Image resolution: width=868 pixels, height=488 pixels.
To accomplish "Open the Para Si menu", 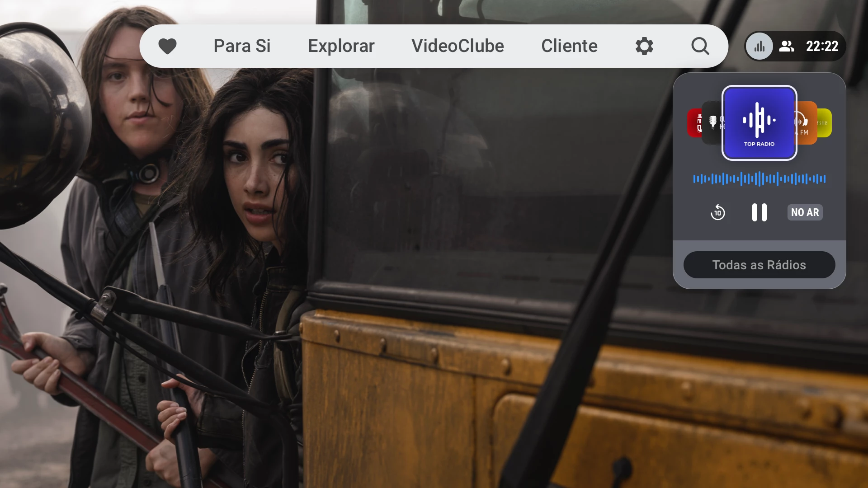I will click(x=242, y=46).
